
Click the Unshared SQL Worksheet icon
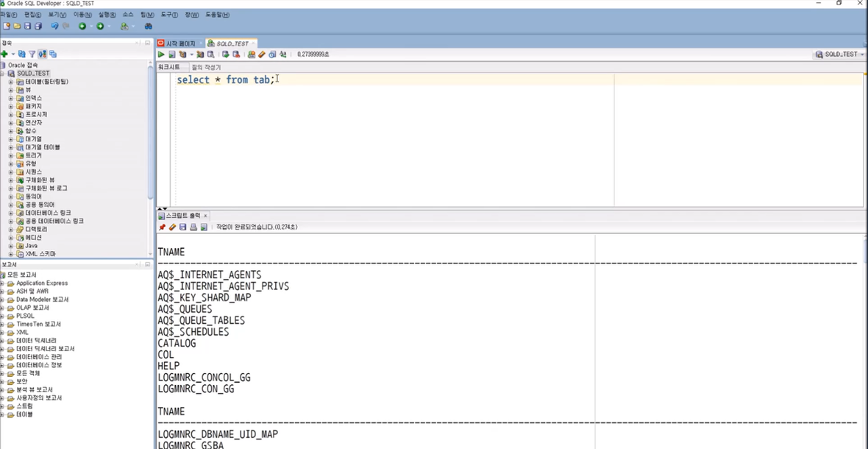252,54
